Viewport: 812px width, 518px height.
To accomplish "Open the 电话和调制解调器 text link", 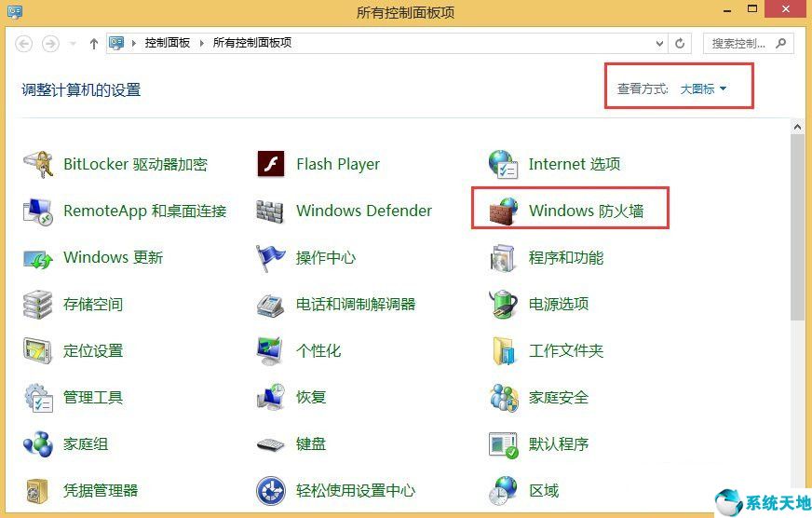I will [x=356, y=304].
